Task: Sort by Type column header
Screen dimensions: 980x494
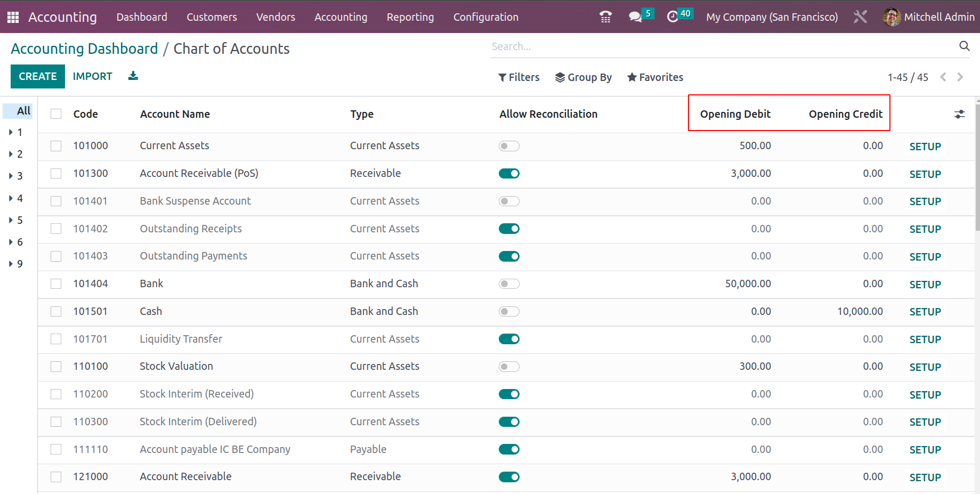Action: click(x=362, y=114)
